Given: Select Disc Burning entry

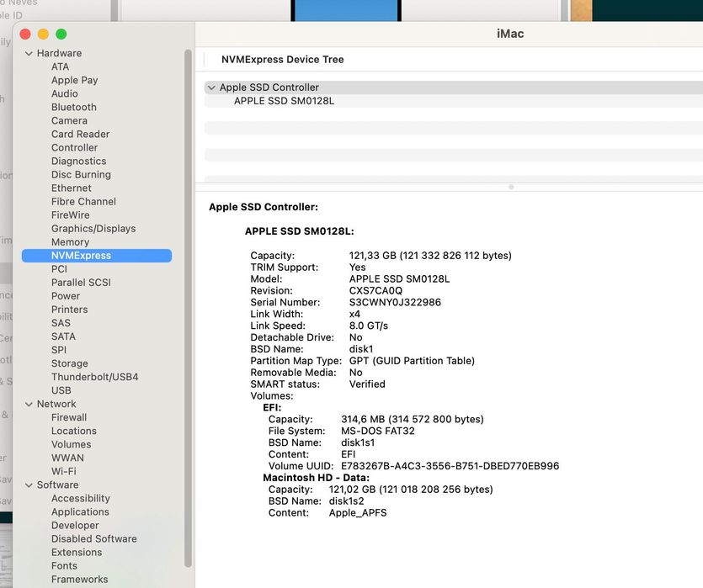Looking at the screenshot, I should pyautogui.click(x=81, y=174).
